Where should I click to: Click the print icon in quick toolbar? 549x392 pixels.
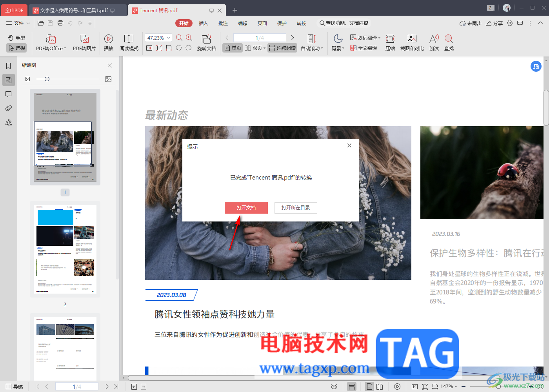[x=60, y=23]
